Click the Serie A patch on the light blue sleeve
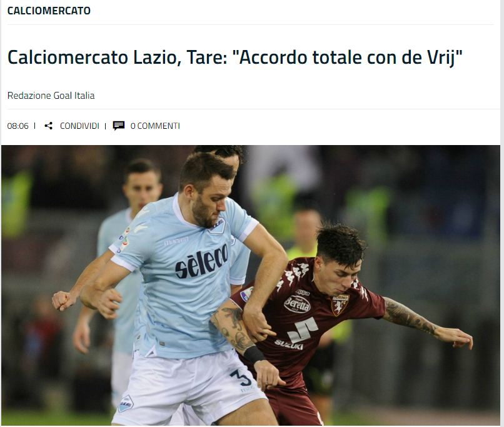The width and height of the screenshot is (504, 427). coord(124,240)
